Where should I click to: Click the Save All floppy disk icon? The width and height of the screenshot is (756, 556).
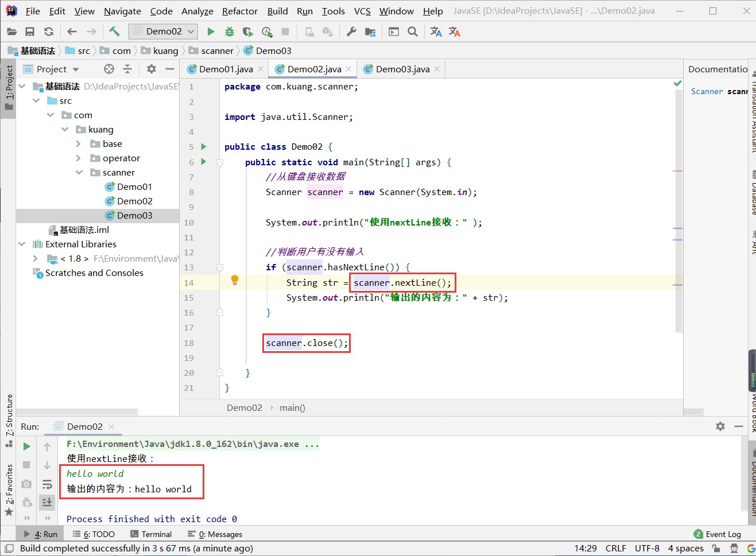pyautogui.click(x=30, y=32)
